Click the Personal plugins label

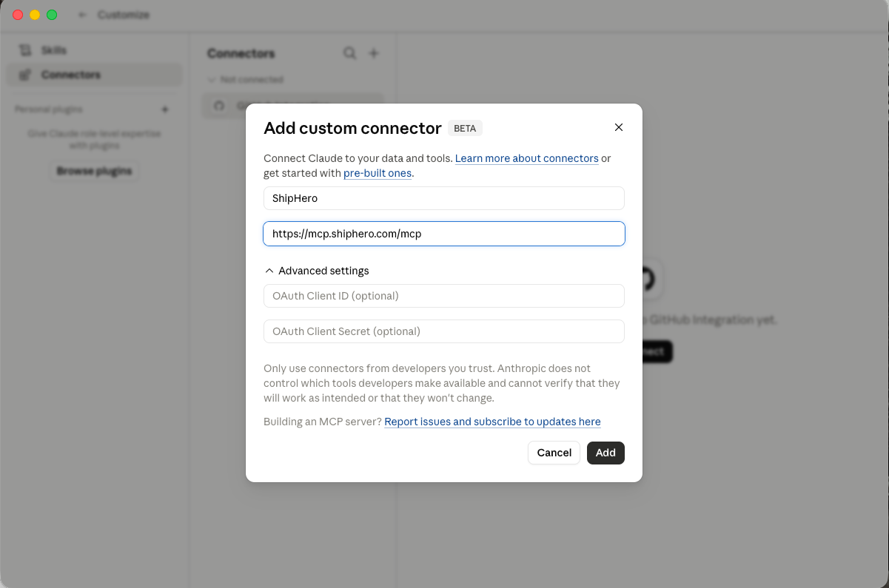tap(49, 109)
